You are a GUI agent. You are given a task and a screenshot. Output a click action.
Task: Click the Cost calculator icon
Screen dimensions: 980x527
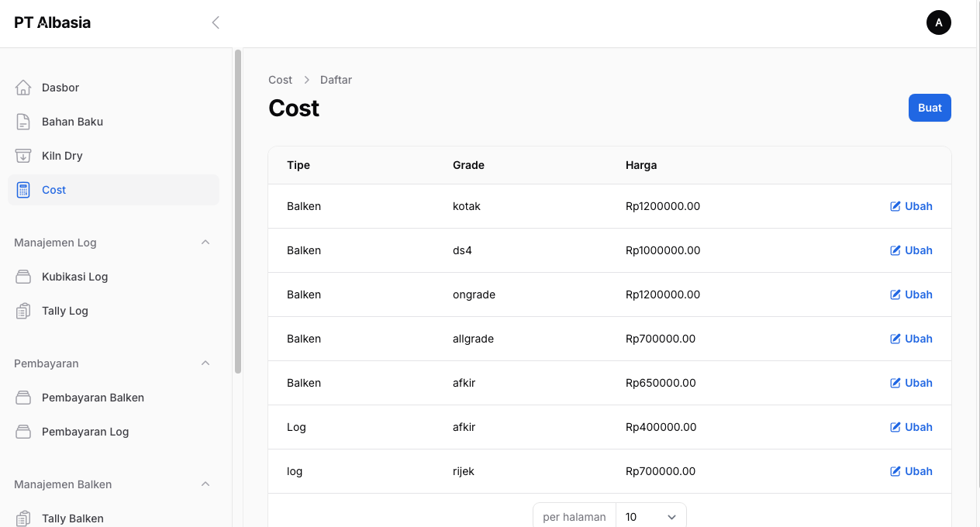click(23, 190)
